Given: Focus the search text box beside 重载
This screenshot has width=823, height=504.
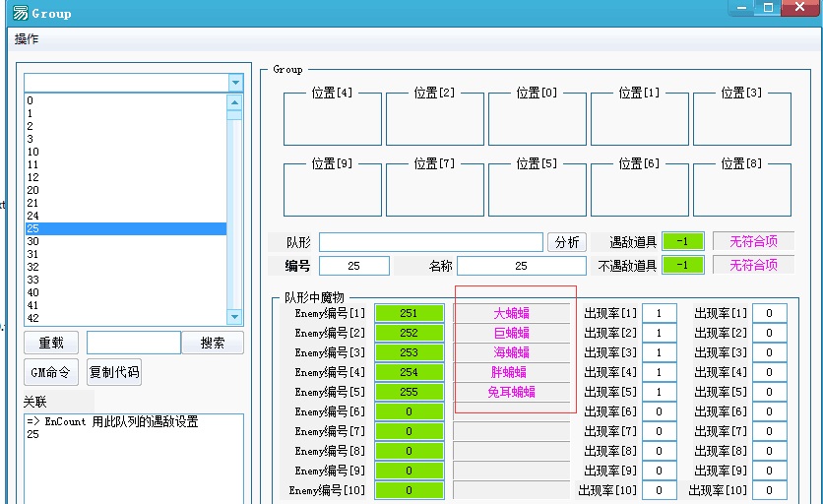Looking at the screenshot, I should (133, 343).
